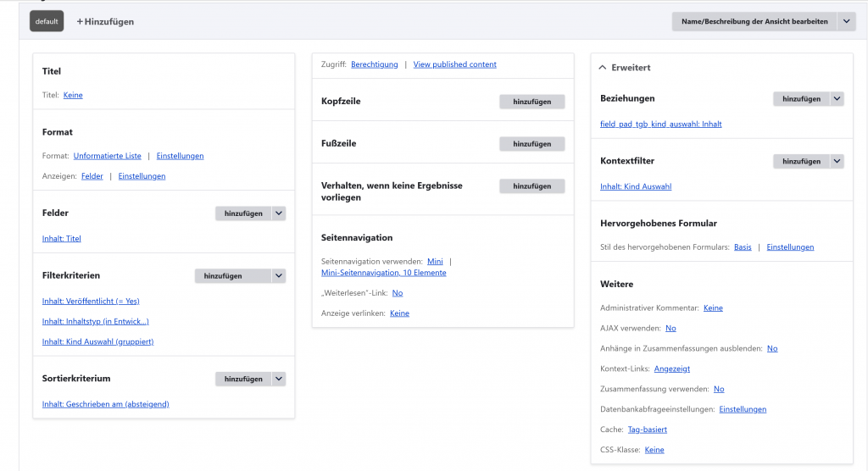Open the Unformatierte Liste format link

tap(107, 156)
